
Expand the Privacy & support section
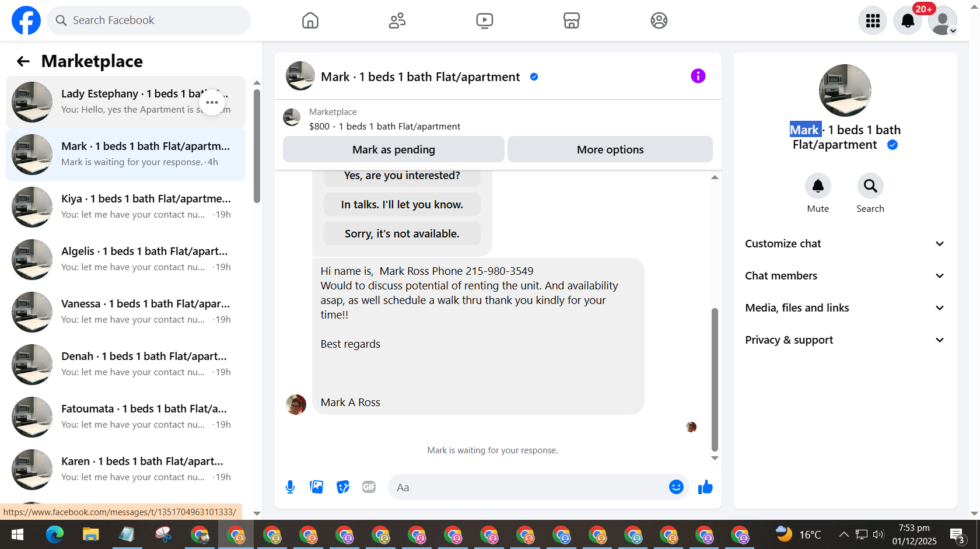coord(845,340)
